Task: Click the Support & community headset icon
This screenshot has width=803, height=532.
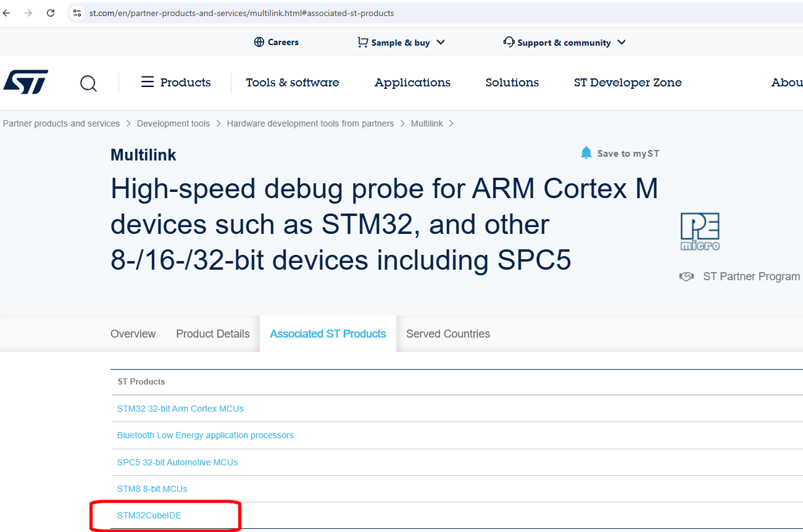Action: pyautogui.click(x=509, y=42)
